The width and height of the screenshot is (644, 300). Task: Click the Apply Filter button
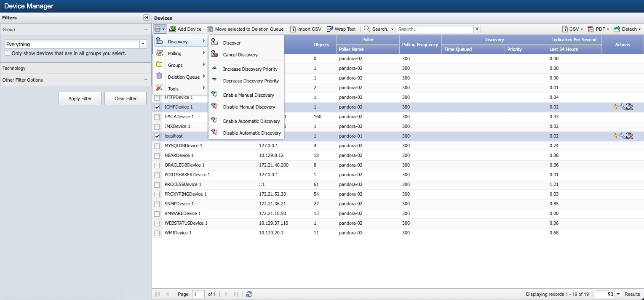tap(80, 98)
